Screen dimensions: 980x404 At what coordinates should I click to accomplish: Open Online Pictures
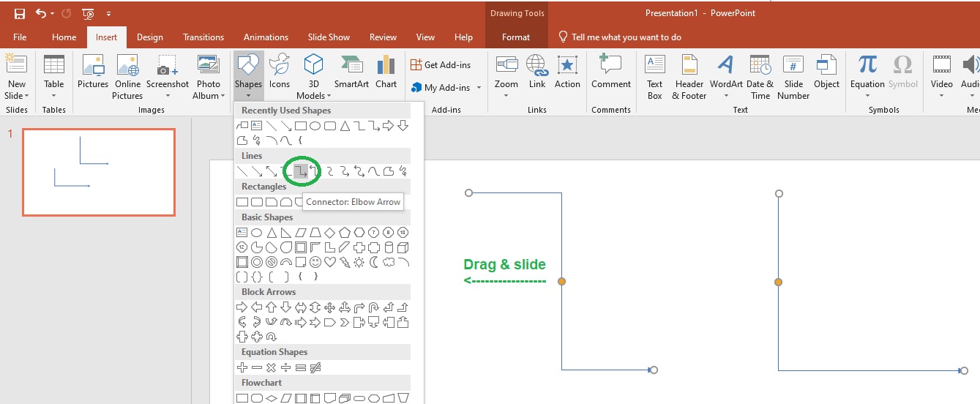128,77
